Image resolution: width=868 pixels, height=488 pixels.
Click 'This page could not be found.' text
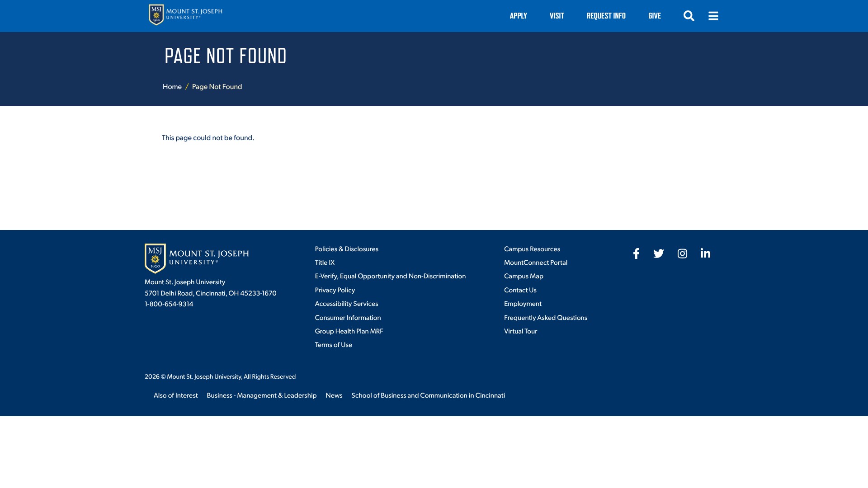208,138
